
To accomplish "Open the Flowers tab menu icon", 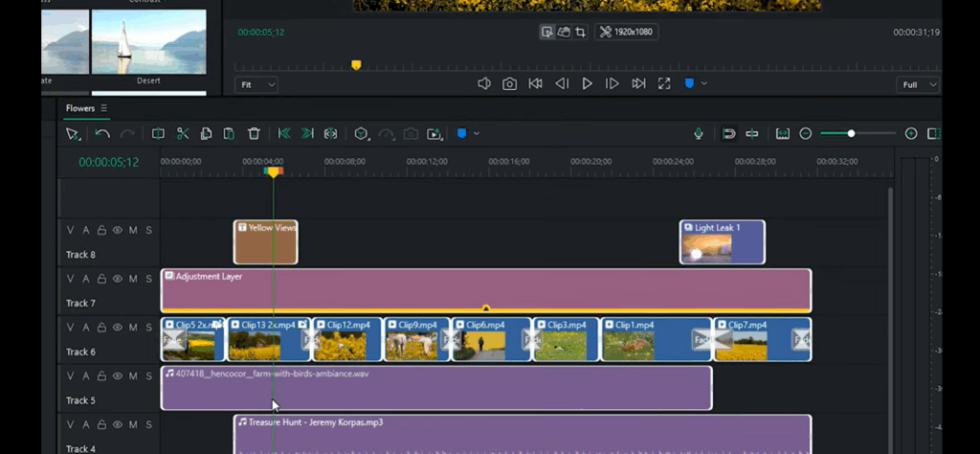I will point(103,108).
